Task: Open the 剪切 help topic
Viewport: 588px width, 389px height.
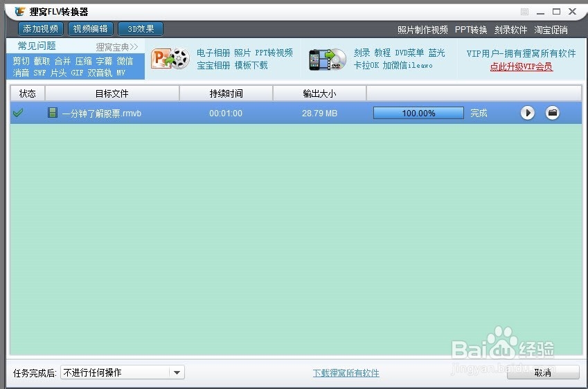Action: 21,61
